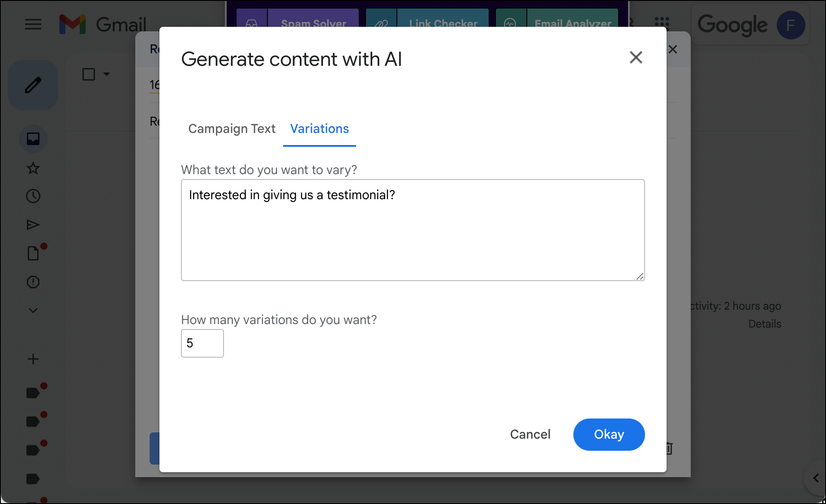Open the Spam exclamation icon
This screenshot has width=826, height=504.
coord(33,282)
